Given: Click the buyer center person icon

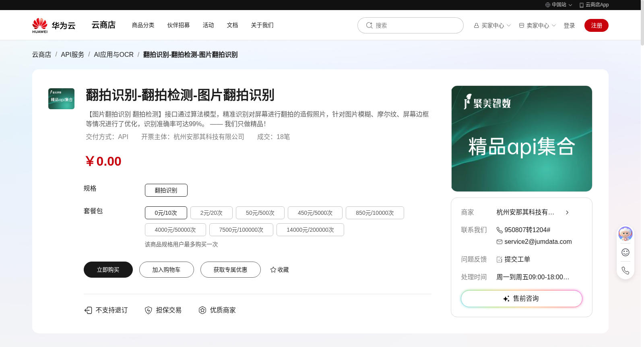Looking at the screenshot, I should (x=477, y=25).
